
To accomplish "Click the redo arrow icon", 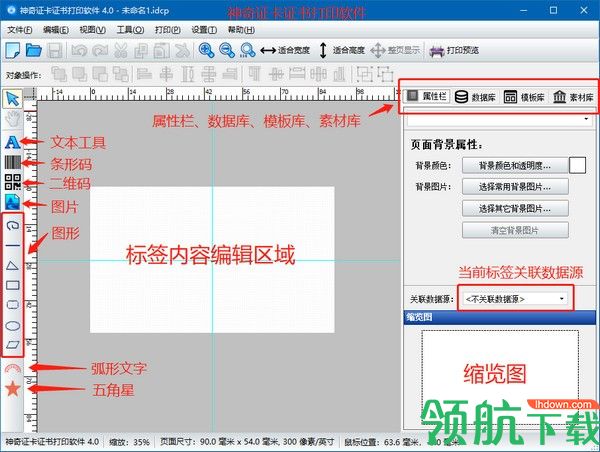I will [99, 51].
